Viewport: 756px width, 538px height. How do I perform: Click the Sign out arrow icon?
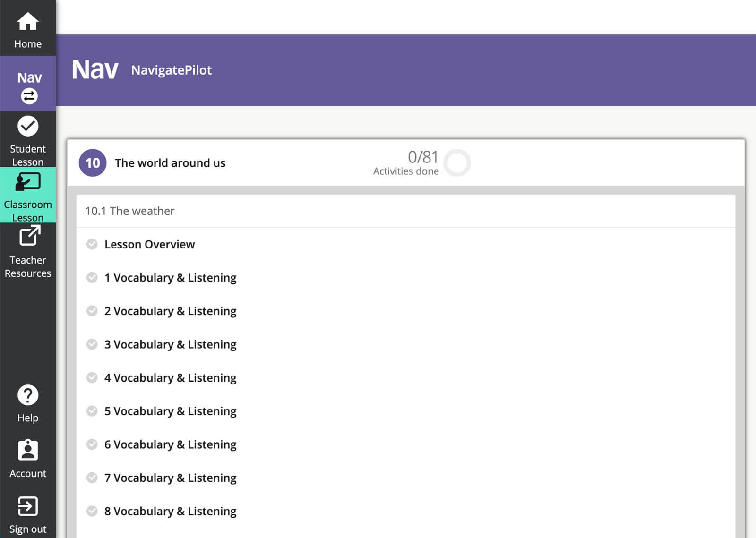click(27, 506)
